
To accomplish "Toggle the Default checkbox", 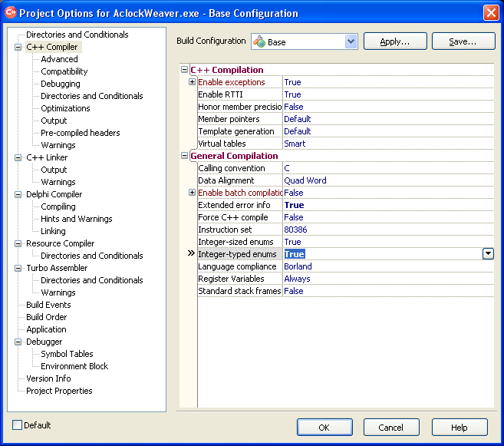I will (17, 425).
